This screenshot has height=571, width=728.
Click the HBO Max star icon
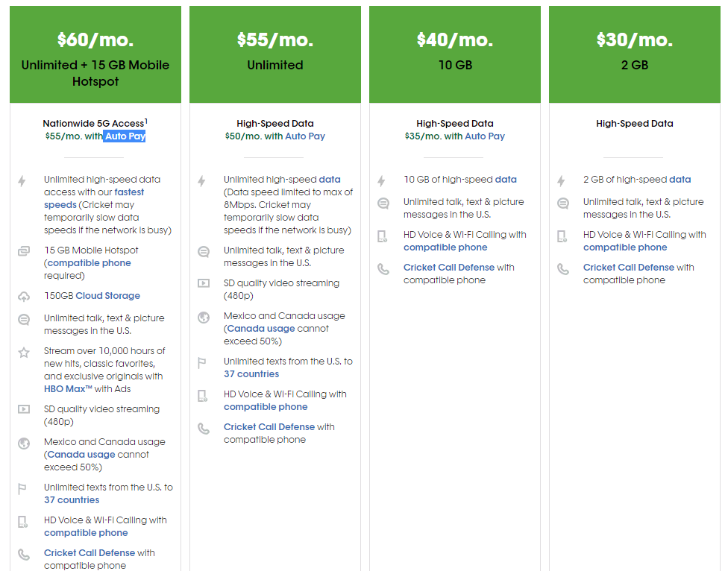coord(23,352)
